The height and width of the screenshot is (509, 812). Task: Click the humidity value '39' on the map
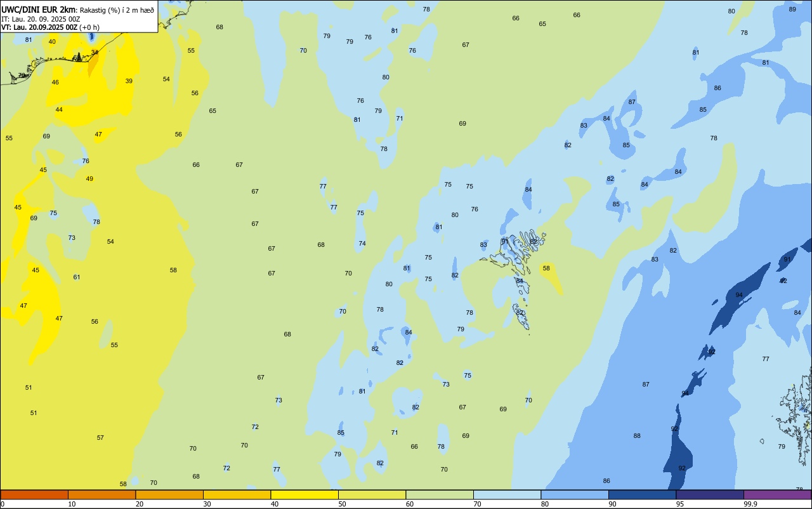129,81
